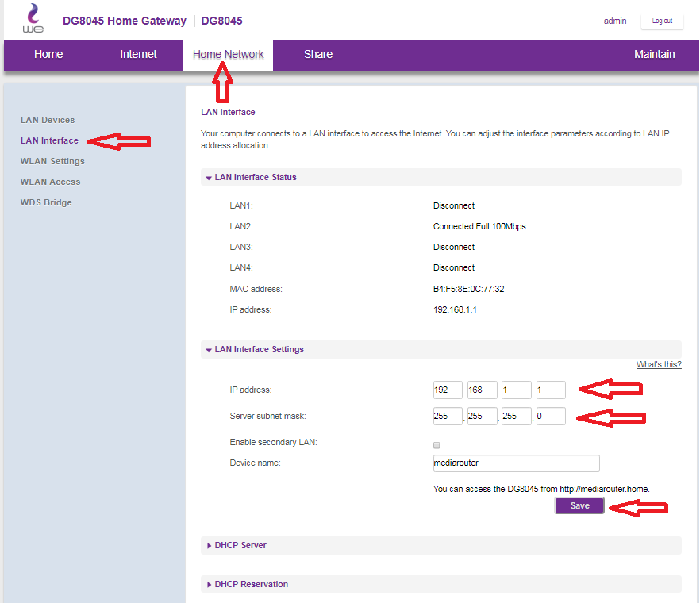The width and height of the screenshot is (700, 603).
Task: Click the Device name input field
Action: click(516, 463)
